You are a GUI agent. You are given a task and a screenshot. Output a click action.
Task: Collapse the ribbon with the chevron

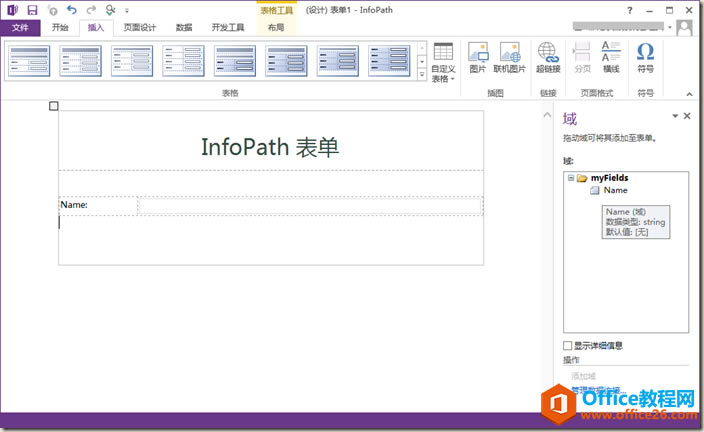689,94
